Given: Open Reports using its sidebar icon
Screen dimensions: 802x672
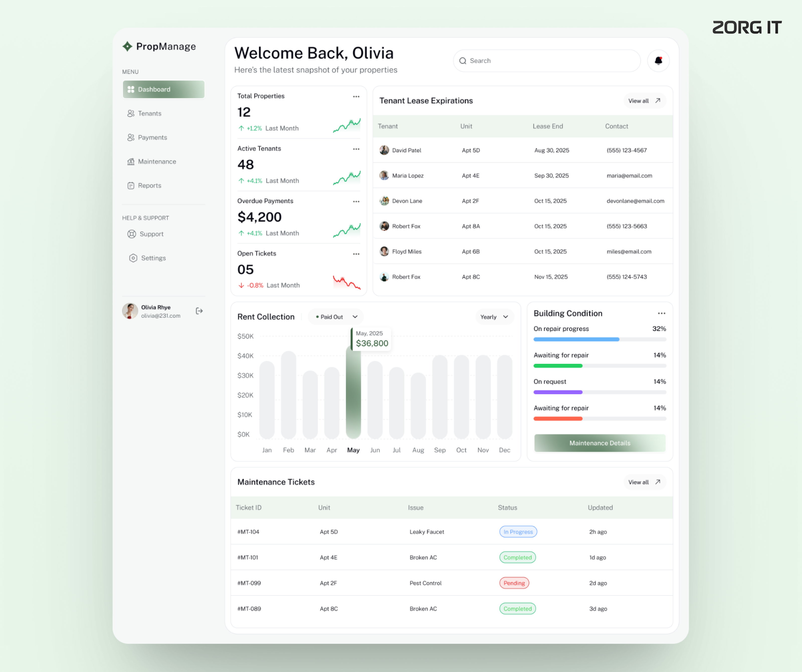Looking at the screenshot, I should pyautogui.click(x=131, y=185).
